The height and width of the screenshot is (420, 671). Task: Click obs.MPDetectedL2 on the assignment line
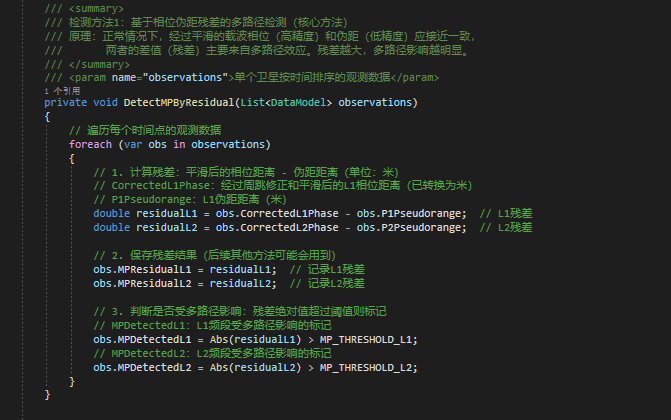[x=142, y=368]
